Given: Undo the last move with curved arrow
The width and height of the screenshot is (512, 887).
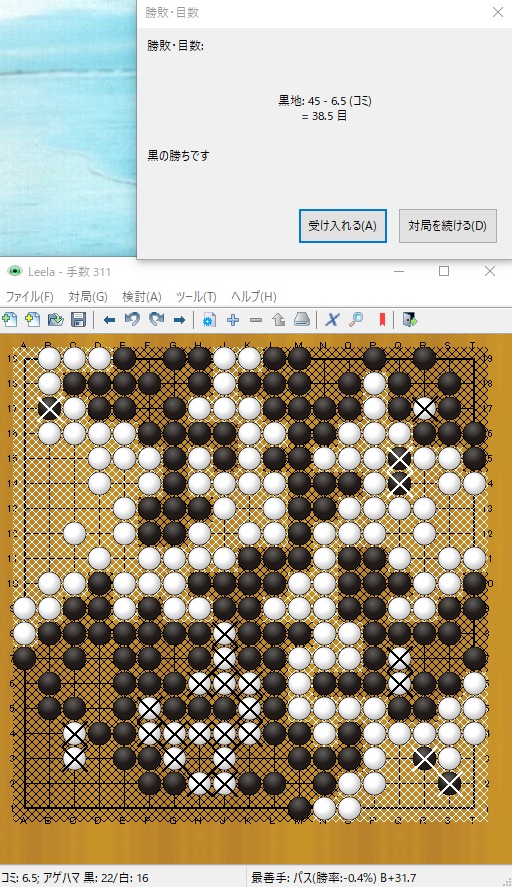Looking at the screenshot, I should pyautogui.click(x=132, y=320).
